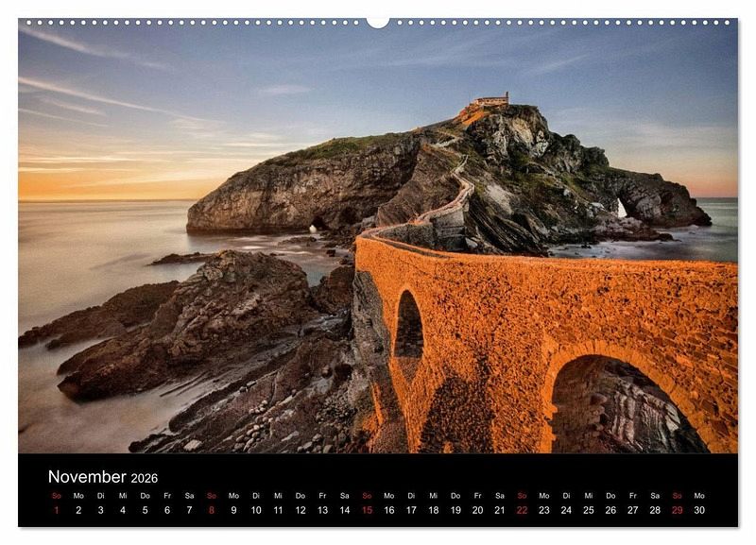The width and height of the screenshot is (756, 545).
Task: Pick Saturday date 7
Action: (189, 510)
